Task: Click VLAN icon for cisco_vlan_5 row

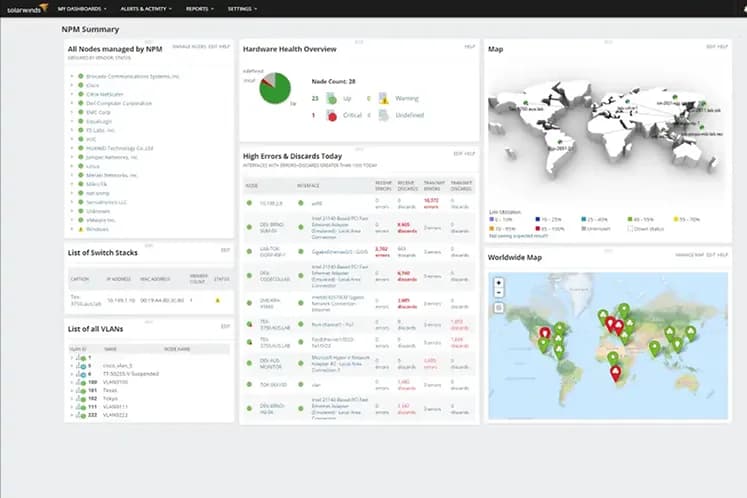Action: pos(80,366)
